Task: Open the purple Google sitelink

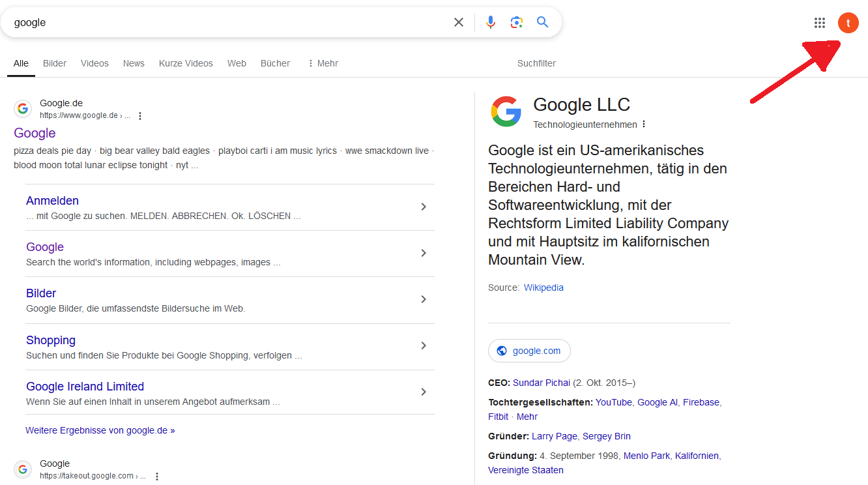Action: pos(45,247)
